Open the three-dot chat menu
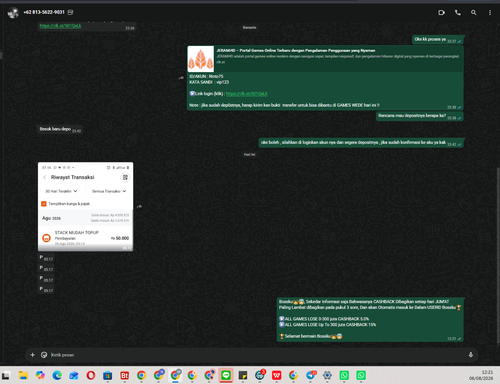This screenshot has height=384, width=500. click(490, 13)
